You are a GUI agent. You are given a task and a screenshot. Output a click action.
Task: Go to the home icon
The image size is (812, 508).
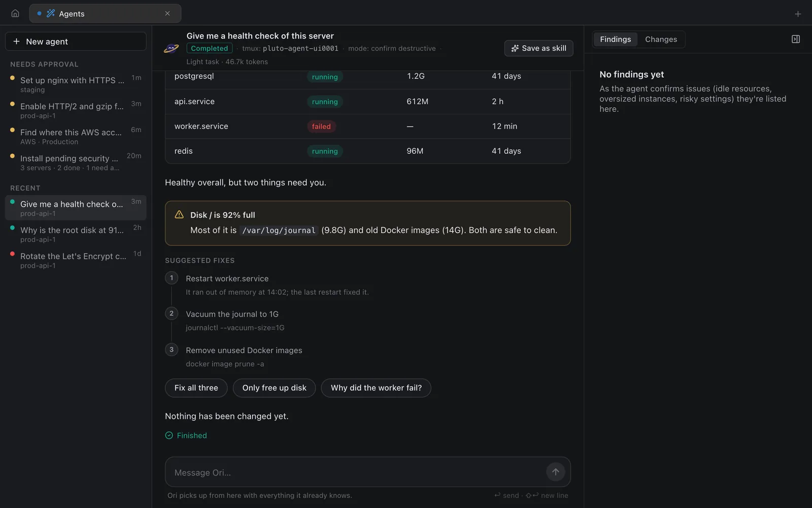tap(15, 14)
